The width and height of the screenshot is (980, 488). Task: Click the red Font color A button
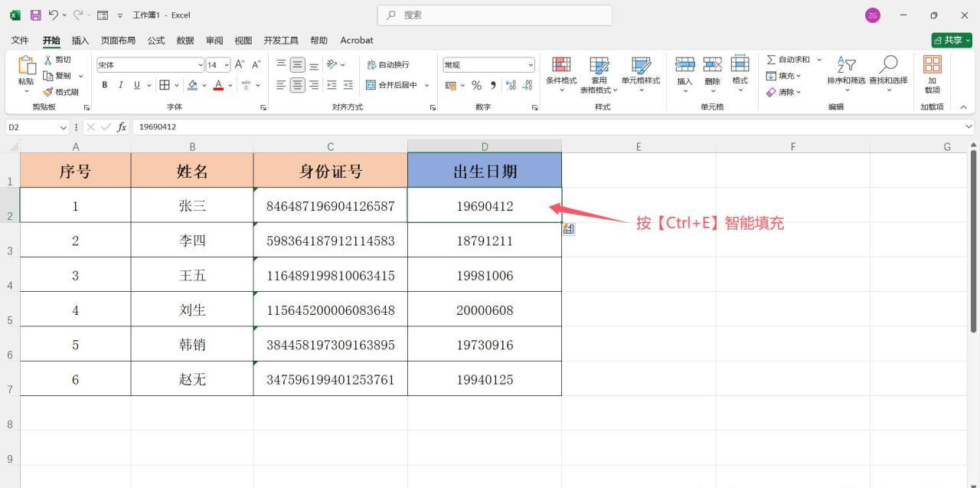218,85
